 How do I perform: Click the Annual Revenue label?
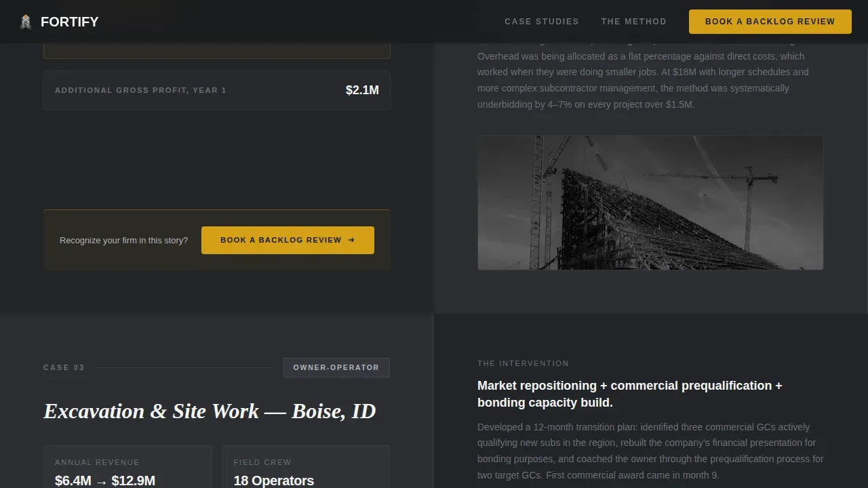click(x=97, y=462)
